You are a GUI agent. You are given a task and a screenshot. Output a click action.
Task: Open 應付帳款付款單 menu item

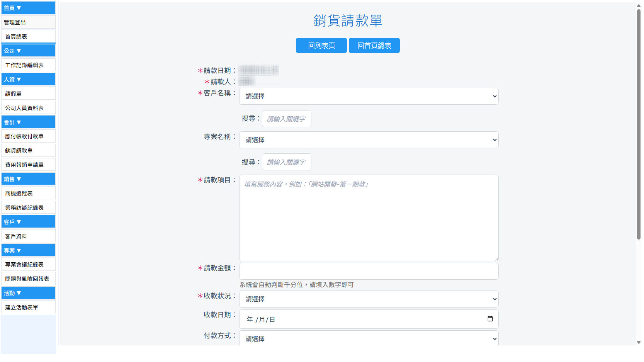tap(28, 136)
